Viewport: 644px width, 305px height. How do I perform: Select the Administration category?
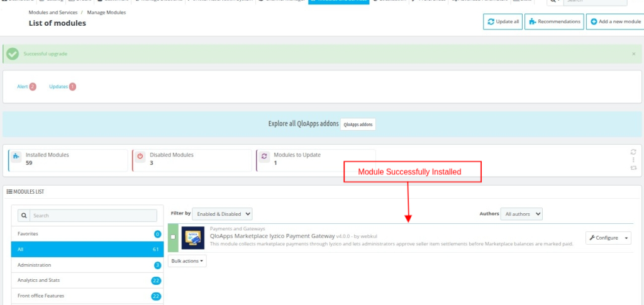coord(87,265)
